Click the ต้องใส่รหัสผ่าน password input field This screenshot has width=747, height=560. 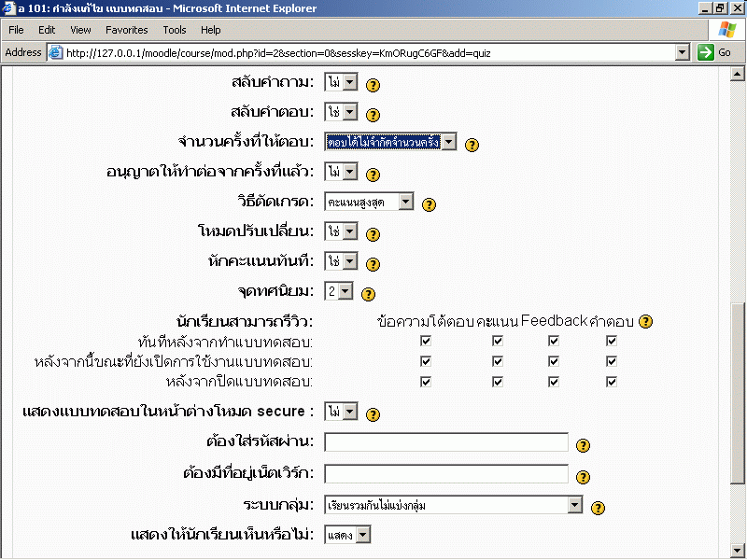[446, 442]
